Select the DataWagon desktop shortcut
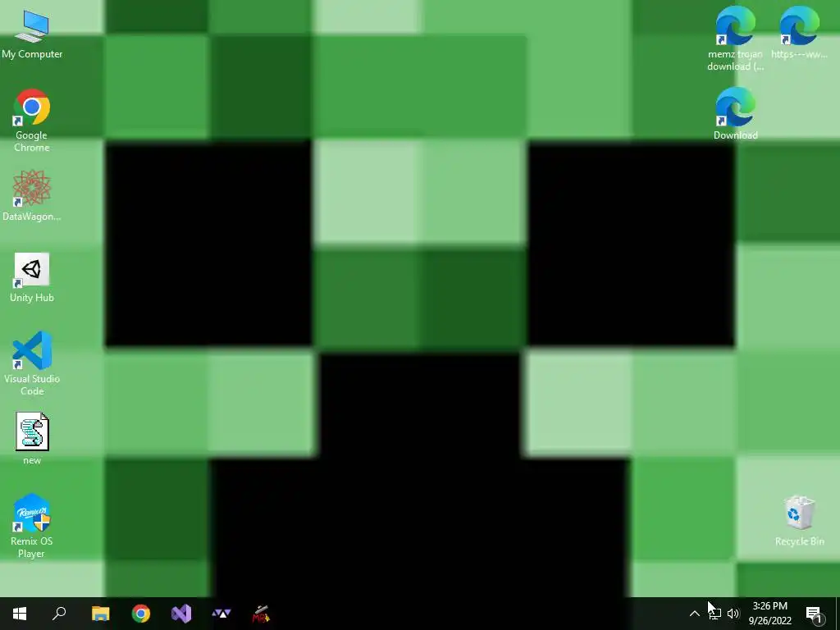Viewport: 840px width, 630px height. pyautogui.click(x=32, y=195)
